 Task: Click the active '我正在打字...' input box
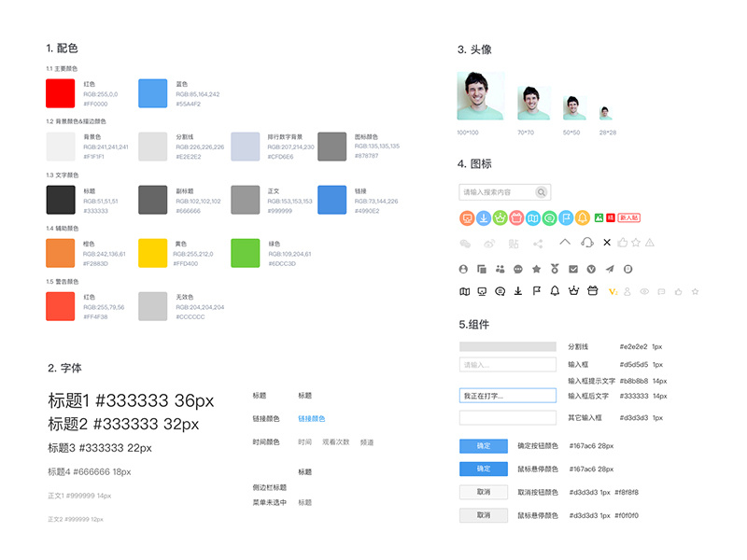pos(507,396)
